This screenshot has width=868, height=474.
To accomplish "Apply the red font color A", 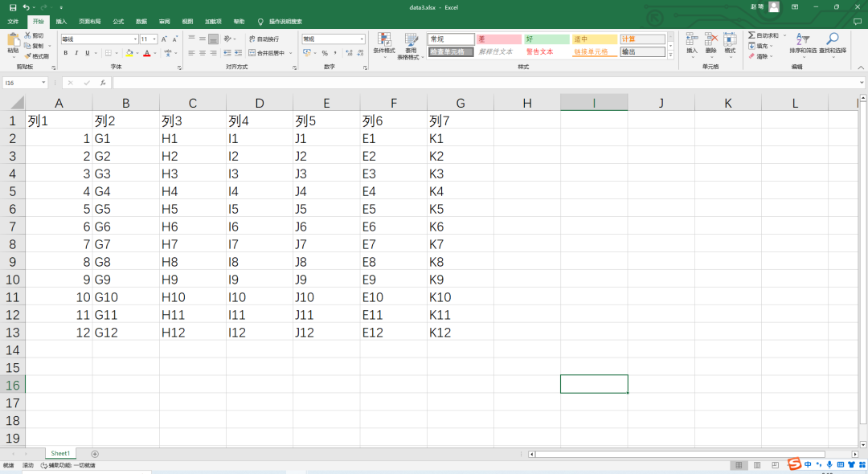I will [x=147, y=53].
